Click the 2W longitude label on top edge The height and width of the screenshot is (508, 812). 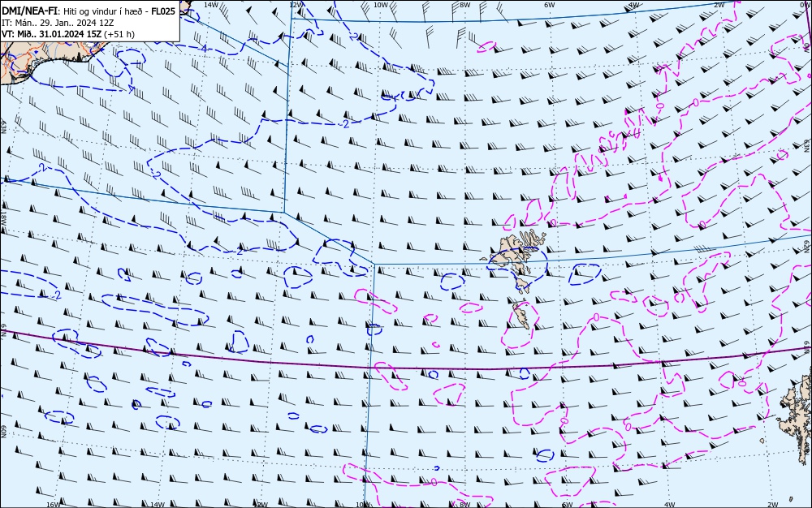tap(719, 5)
